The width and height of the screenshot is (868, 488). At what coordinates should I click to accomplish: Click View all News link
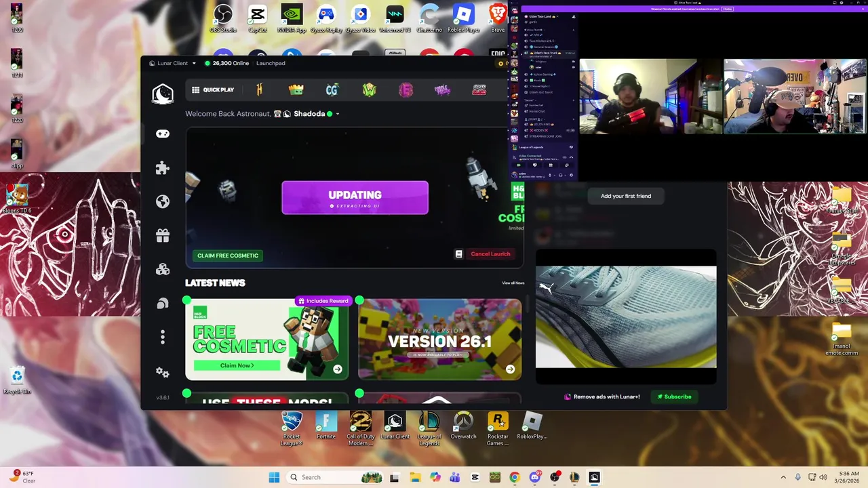[513, 283]
